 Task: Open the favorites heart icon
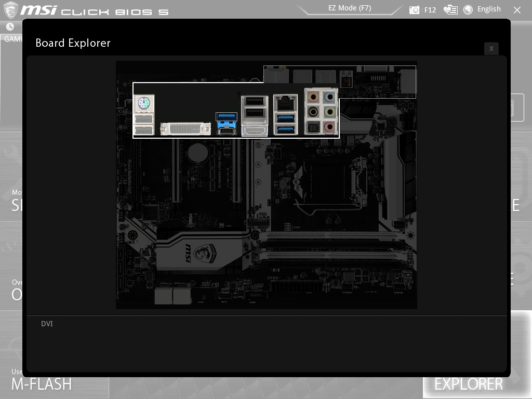coord(450,10)
